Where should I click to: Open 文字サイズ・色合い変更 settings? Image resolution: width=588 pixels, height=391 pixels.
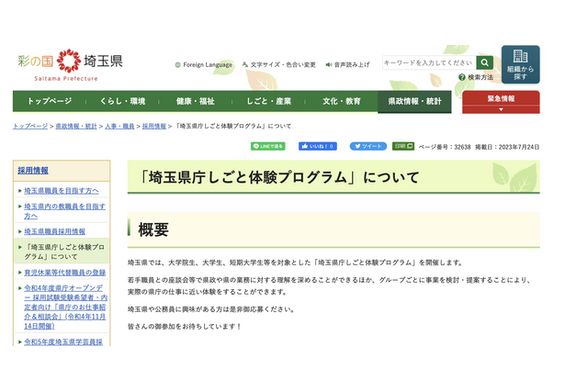coord(279,65)
